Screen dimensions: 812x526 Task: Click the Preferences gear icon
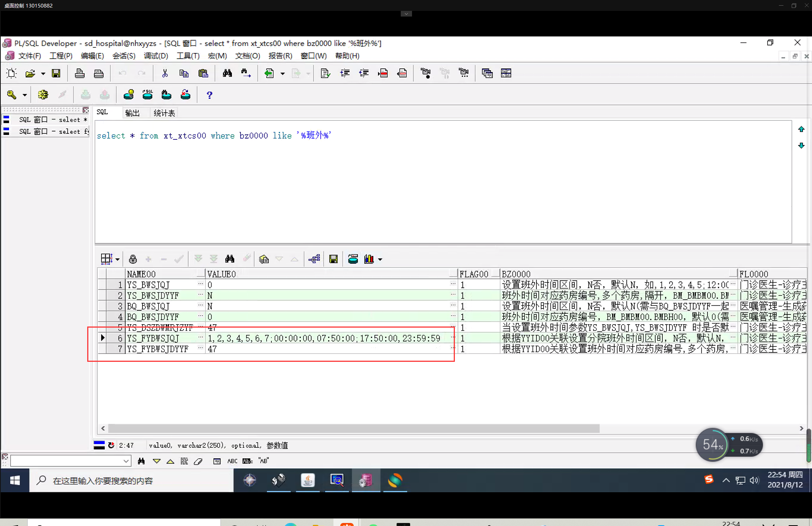[43, 95]
